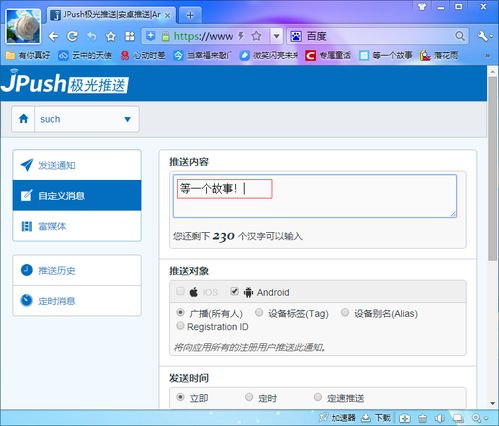Click the scrollbar down arrow

(493, 404)
